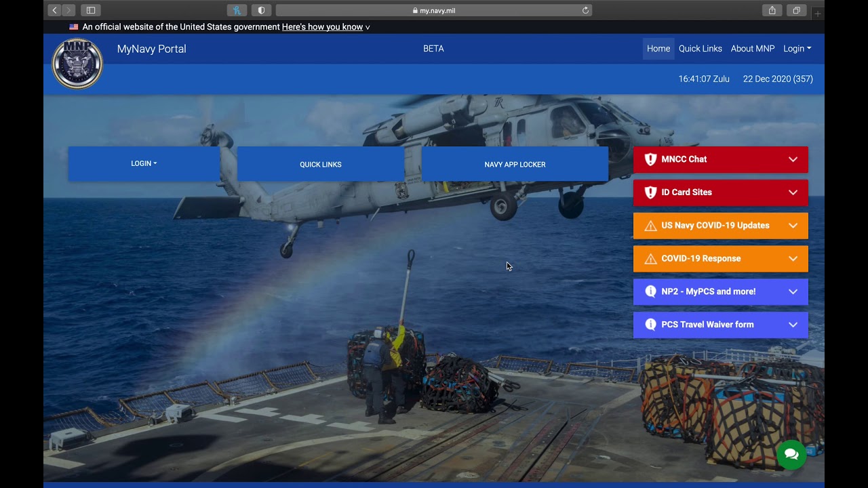This screenshot has height=488, width=868.
Task: Click the MyNavy Portal title link
Action: click(x=151, y=49)
